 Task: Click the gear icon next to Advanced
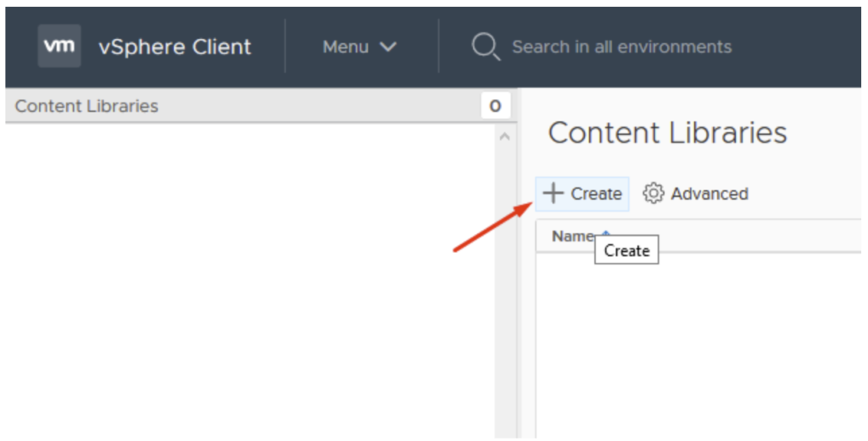654,193
